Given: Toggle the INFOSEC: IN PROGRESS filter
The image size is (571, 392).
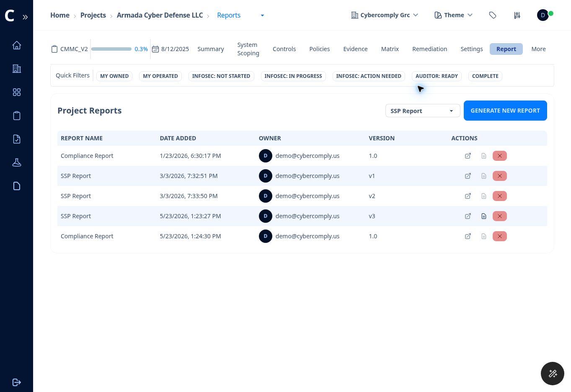Looking at the screenshot, I should click(293, 76).
